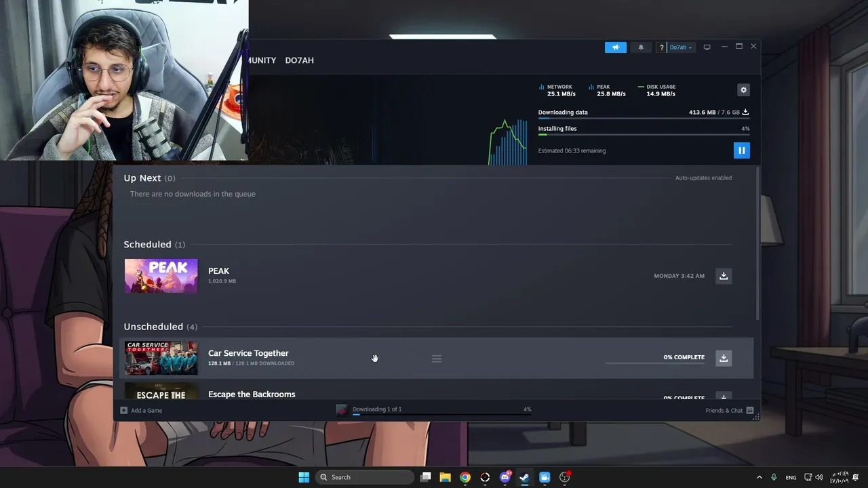The width and height of the screenshot is (868, 488).
Task: Click the Installing files progress bar
Action: pos(644,135)
